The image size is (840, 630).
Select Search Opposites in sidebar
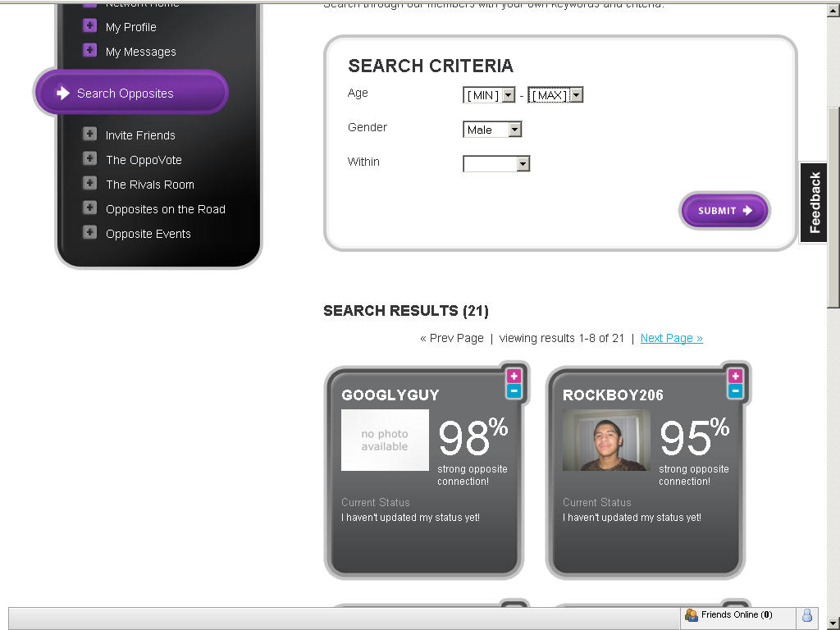[131, 92]
